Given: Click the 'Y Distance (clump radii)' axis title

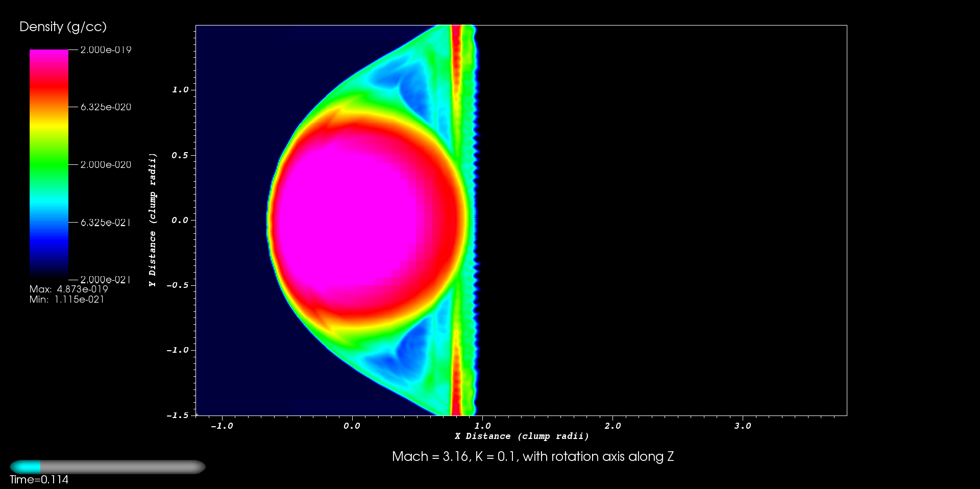Looking at the screenshot, I should (153, 220).
